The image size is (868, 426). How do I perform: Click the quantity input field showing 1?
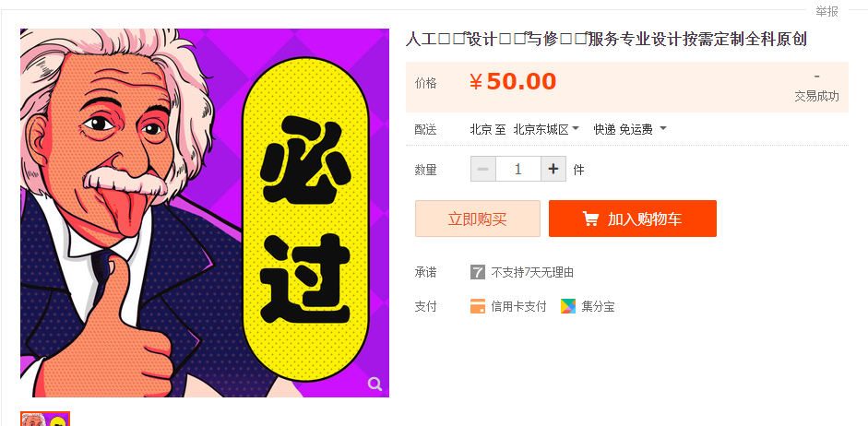(518, 170)
